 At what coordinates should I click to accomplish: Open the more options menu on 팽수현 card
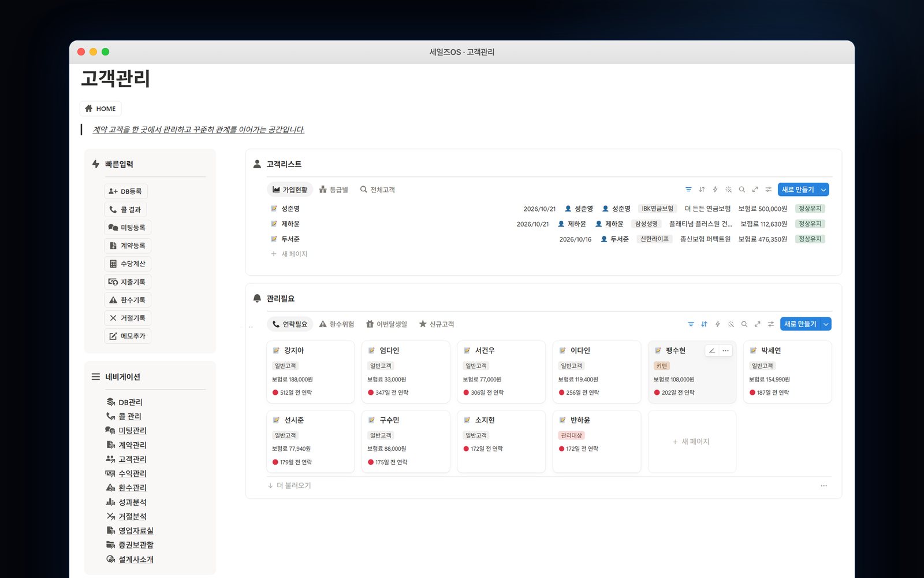point(725,351)
